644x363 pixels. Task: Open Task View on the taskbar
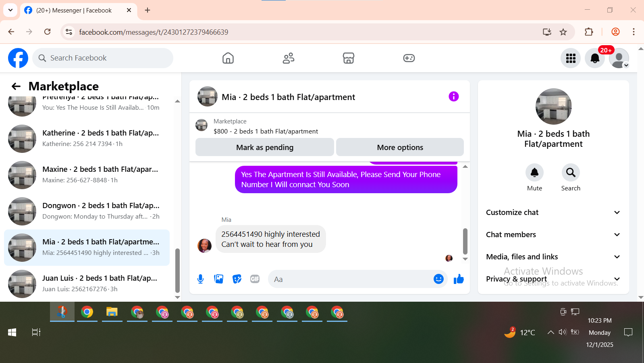pos(36,332)
